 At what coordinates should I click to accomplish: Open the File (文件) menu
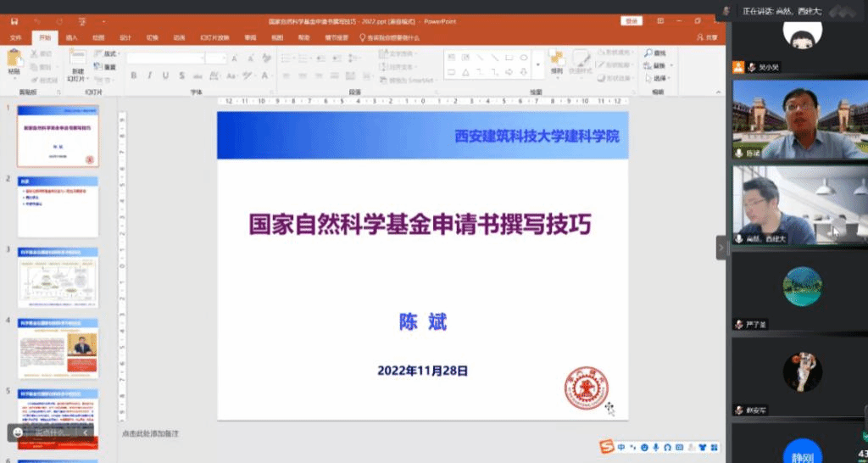16,37
